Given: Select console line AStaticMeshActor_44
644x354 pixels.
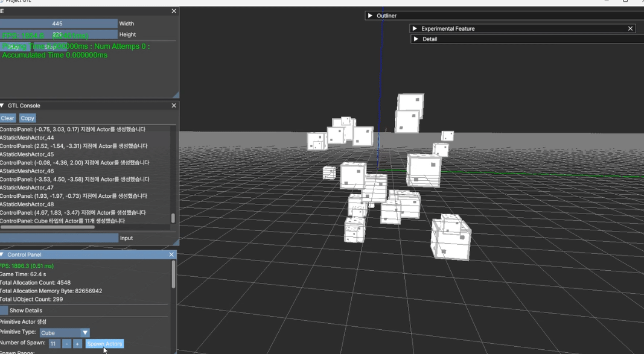Looking at the screenshot, I should tap(27, 138).
